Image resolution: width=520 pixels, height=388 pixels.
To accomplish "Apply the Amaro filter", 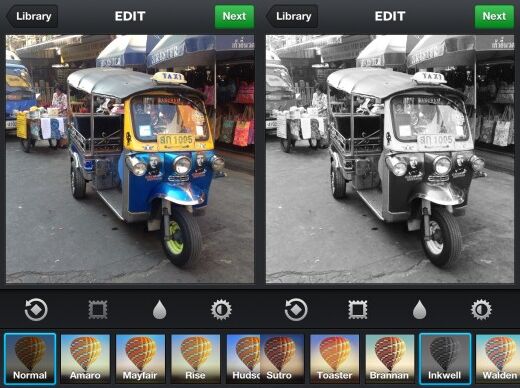I will tap(85, 358).
